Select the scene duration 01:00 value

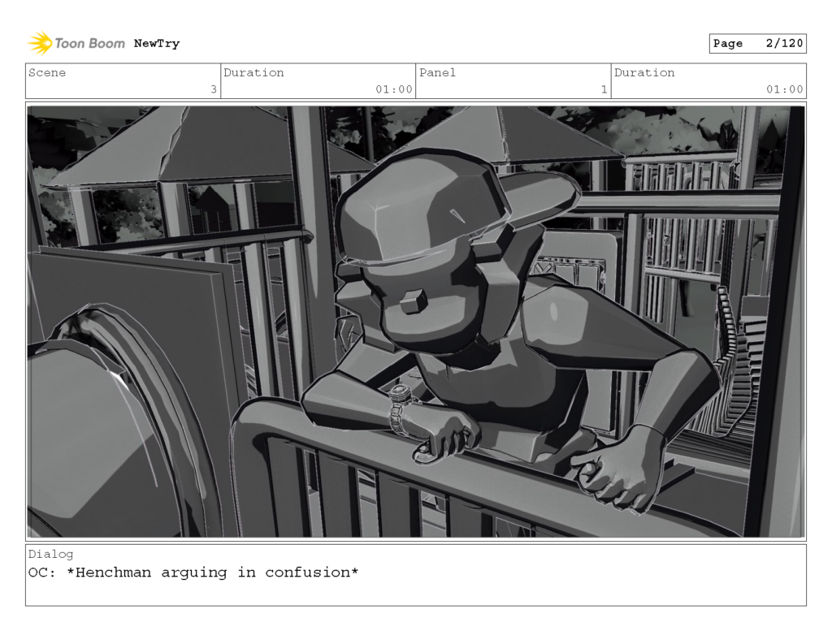tap(392, 89)
